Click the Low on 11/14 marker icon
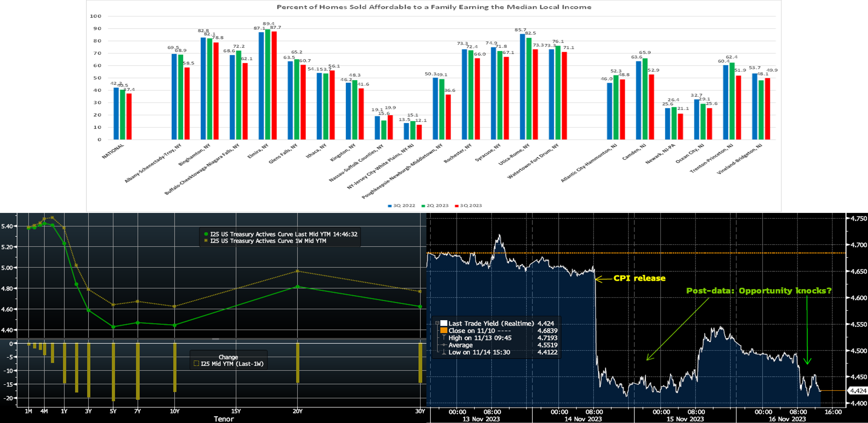Image resolution: width=868 pixels, height=423 pixels. pyautogui.click(x=444, y=352)
